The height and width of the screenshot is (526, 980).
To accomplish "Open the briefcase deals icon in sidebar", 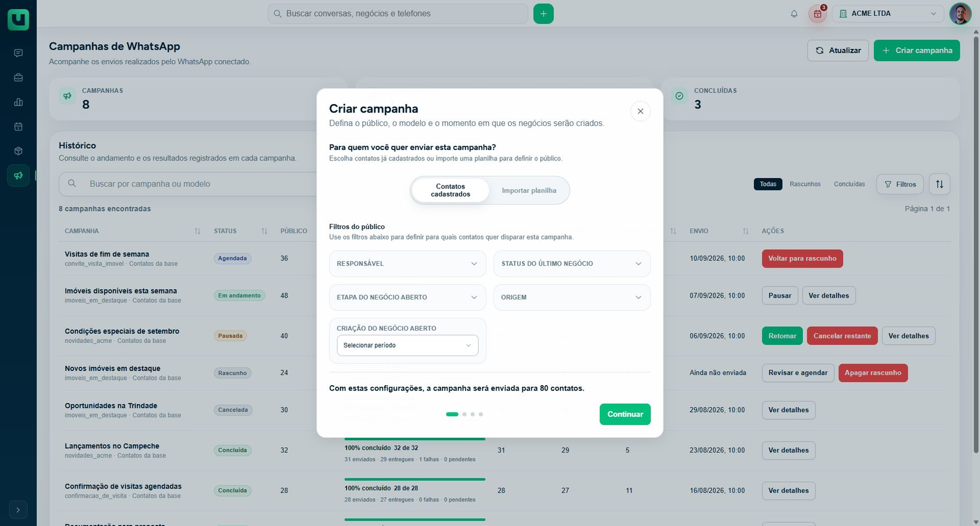I will click(18, 78).
